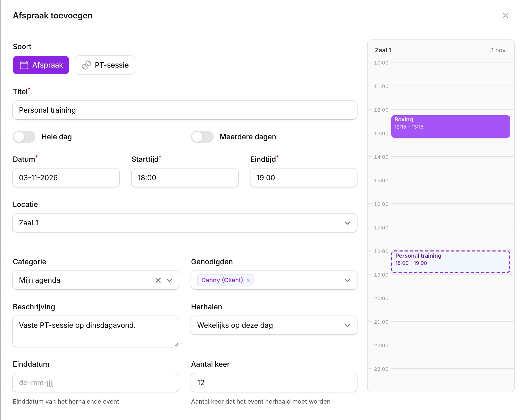Click the calendar icon on Afspraak button
The width and height of the screenshot is (525, 420).
click(x=24, y=65)
